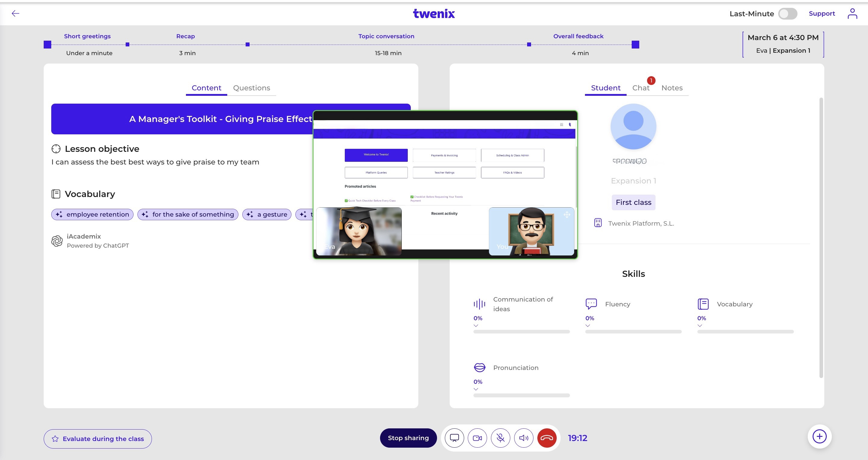This screenshot has width=868, height=460.
Task: Click the Vocabulary skill icon under Skills
Action: 703,304
